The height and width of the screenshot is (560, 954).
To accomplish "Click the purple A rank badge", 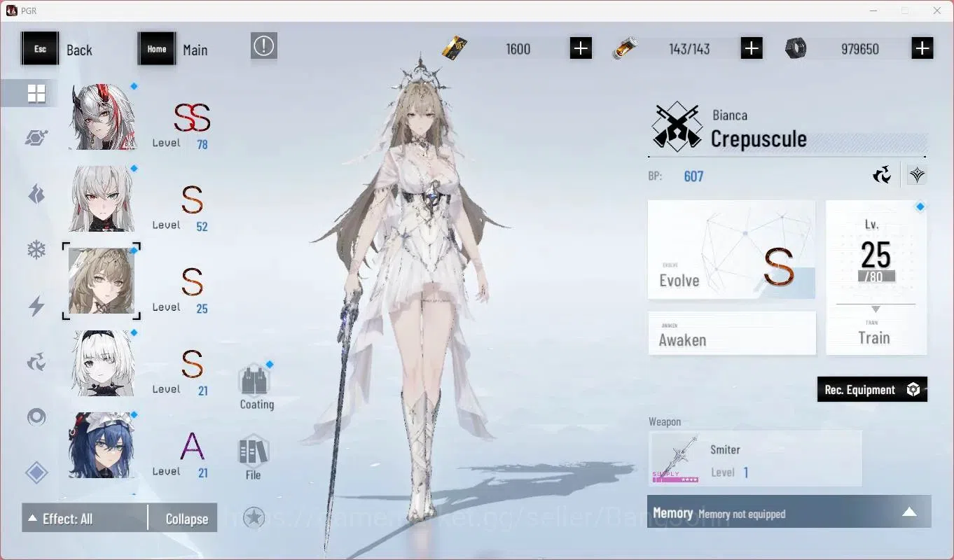I will (x=192, y=446).
